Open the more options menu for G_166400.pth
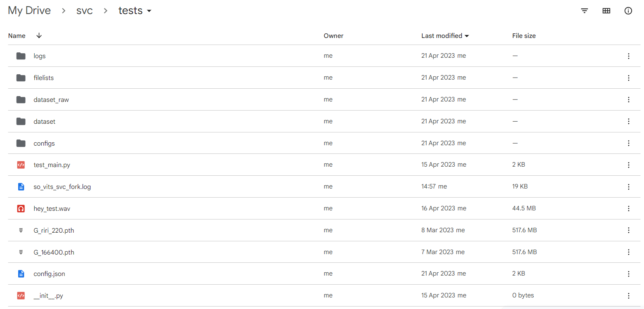This screenshot has width=644, height=309. [x=628, y=252]
